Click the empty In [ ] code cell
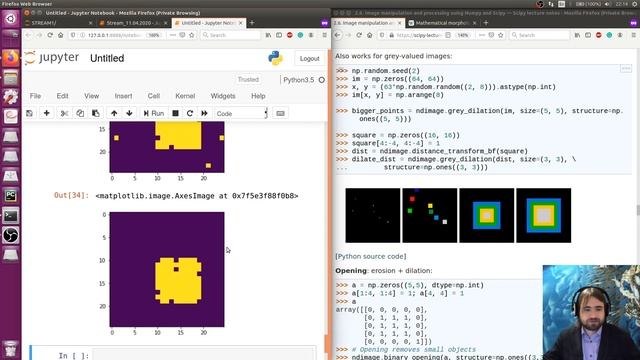Viewport: 640px width, 360px height. [204, 355]
